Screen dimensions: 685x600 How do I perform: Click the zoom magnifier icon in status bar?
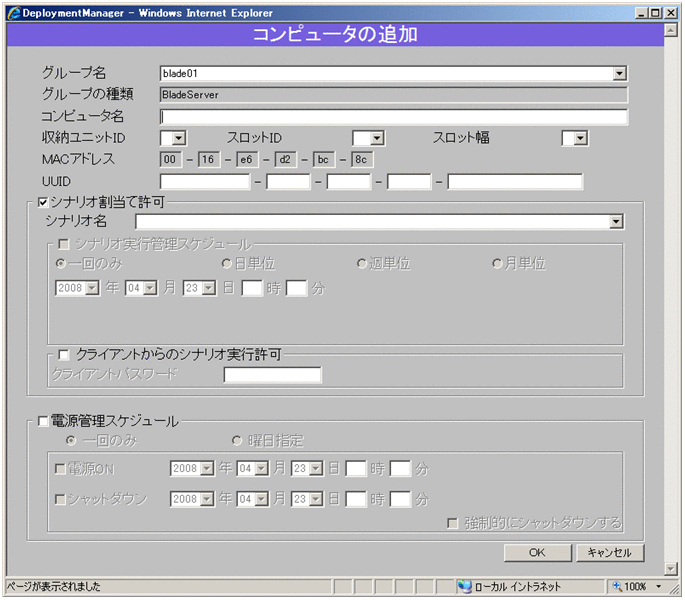click(617, 586)
